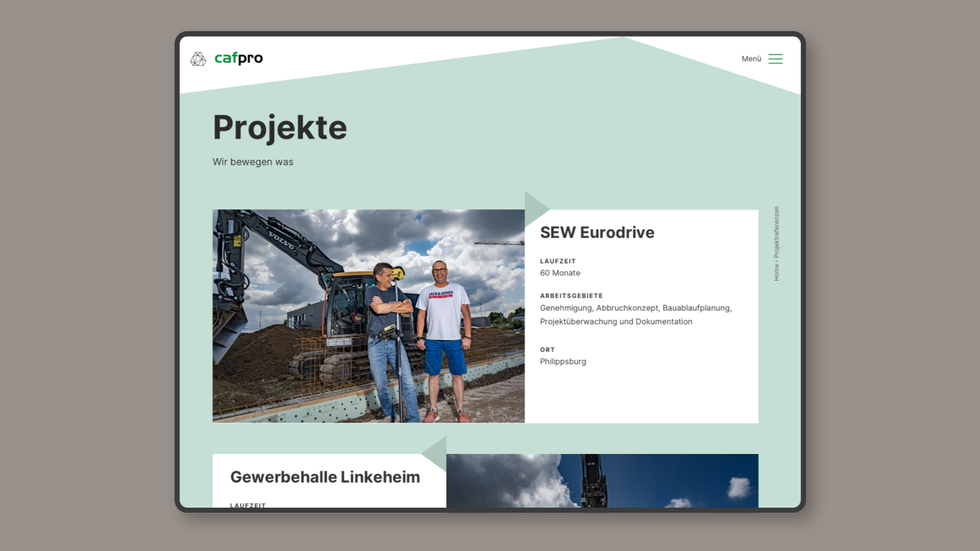The height and width of the screenshot is (551, 980).
Task: Click 'Projektüberwachung und Dokumentation' text
Action: 616,321
